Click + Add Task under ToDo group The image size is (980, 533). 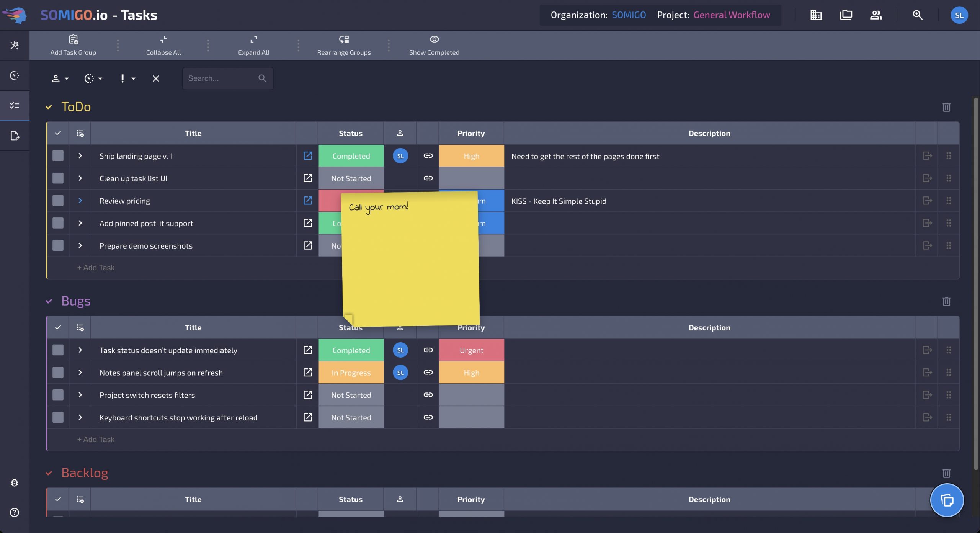(x=96, y=268)
